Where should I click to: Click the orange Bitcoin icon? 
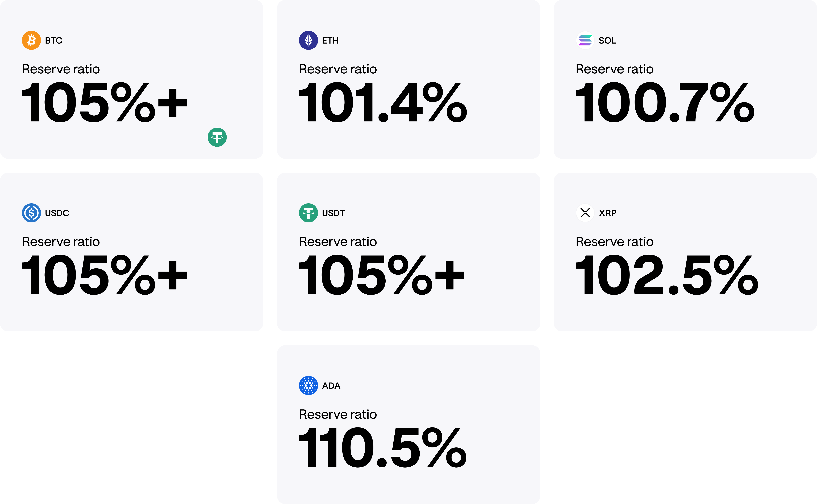point(31,40)
